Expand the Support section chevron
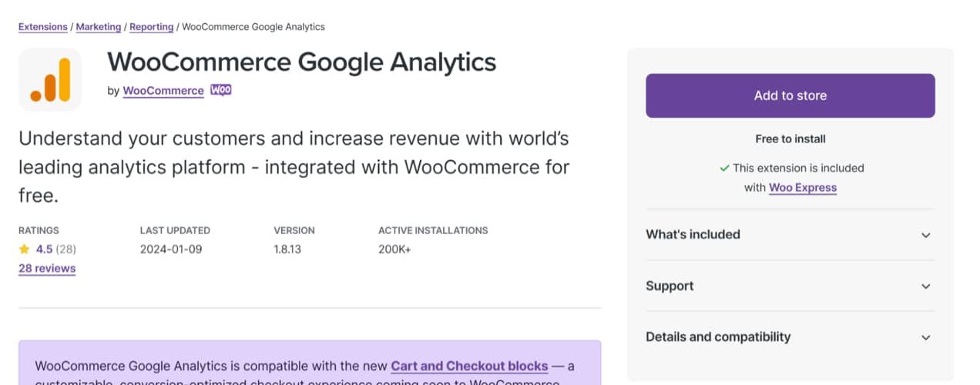Image resolution: width=980 pixels, height=385 pixels. click(x=926, y=286)
